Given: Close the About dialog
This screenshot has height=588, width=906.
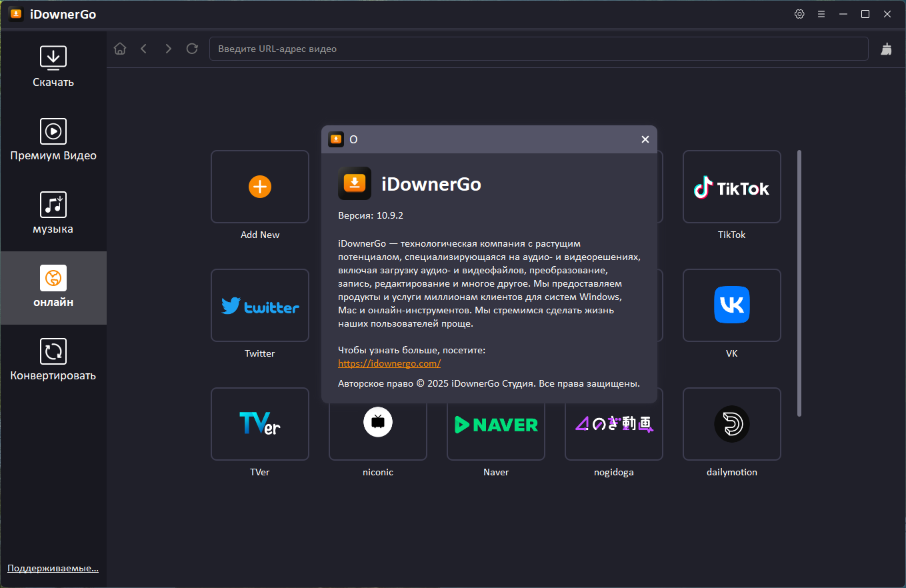Looking at the screenshot, I should coord(645,139).
